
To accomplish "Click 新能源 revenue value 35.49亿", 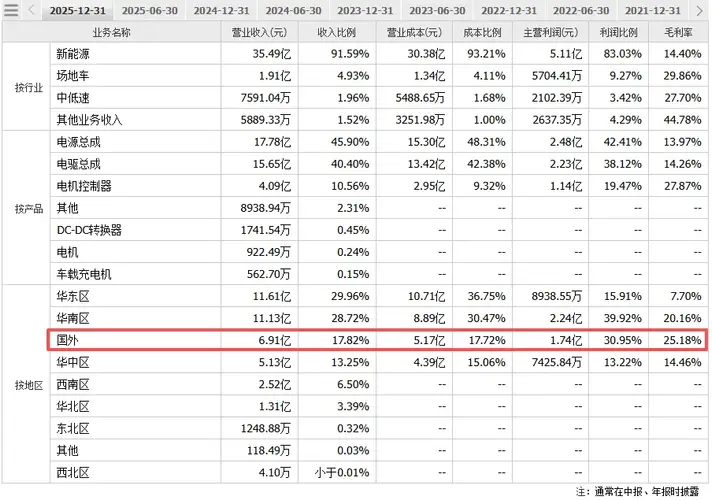I will tap(272, 54).
